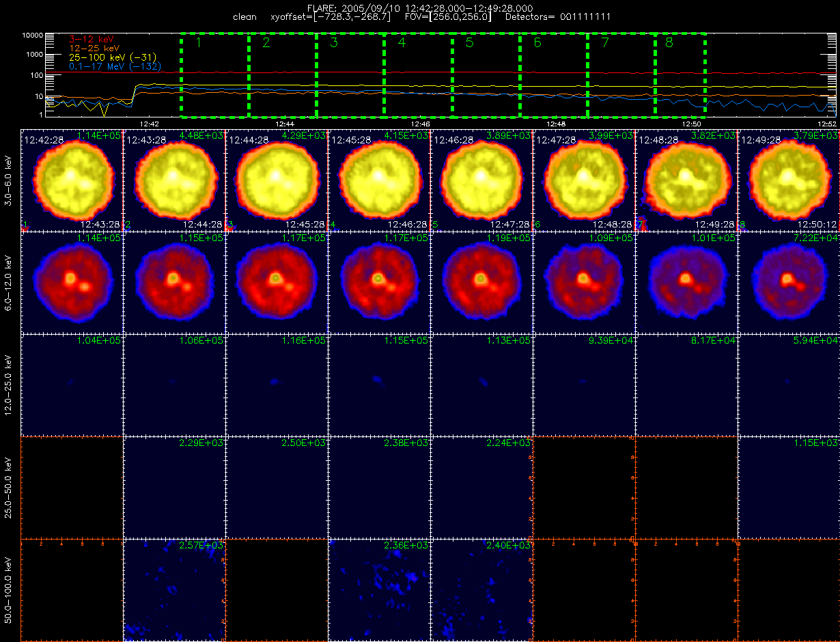The width and height of the screenshot is (840, 642).
Task: Click the 10000 y-axis label
Action: (x=33, y=34)
